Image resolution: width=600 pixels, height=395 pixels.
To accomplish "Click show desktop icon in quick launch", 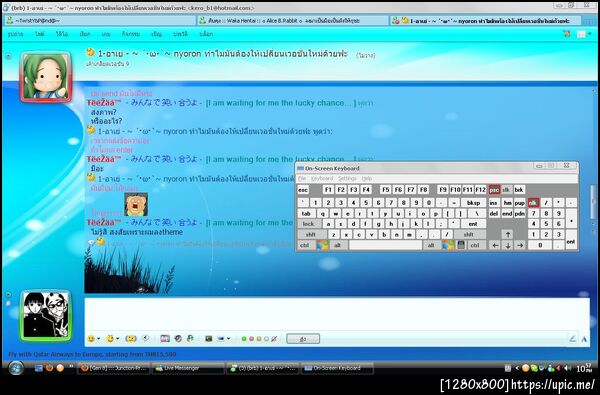I will coord(39,368).
